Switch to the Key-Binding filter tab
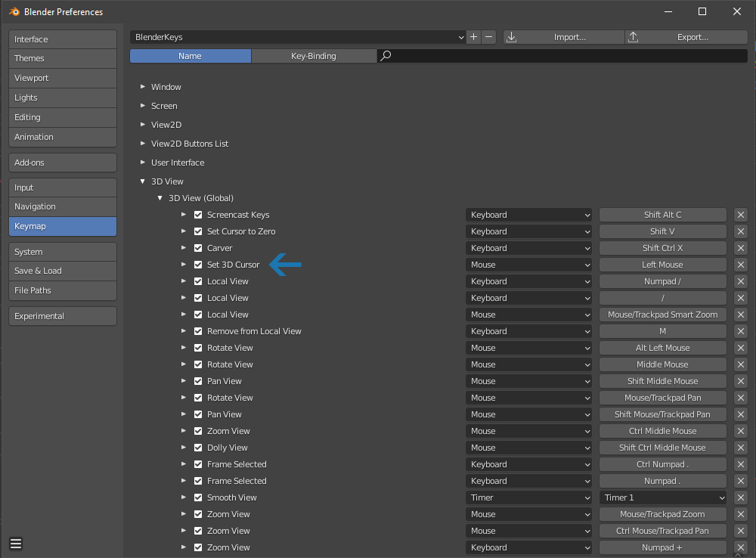This screenshot has height=558, width=756. (x=314, y=56)
